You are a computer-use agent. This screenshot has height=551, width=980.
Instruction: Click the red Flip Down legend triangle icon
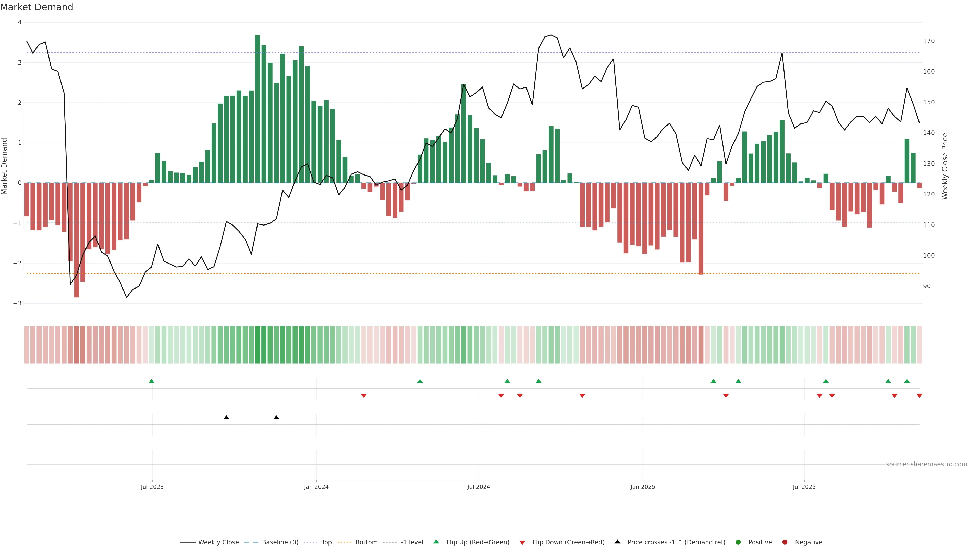tap(522, 543)
